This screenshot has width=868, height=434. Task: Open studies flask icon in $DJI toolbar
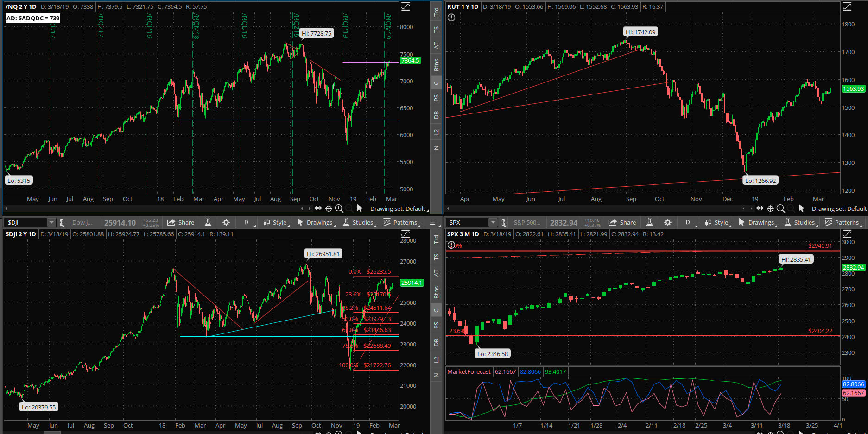pyautogui.click(x=208, y=222)
